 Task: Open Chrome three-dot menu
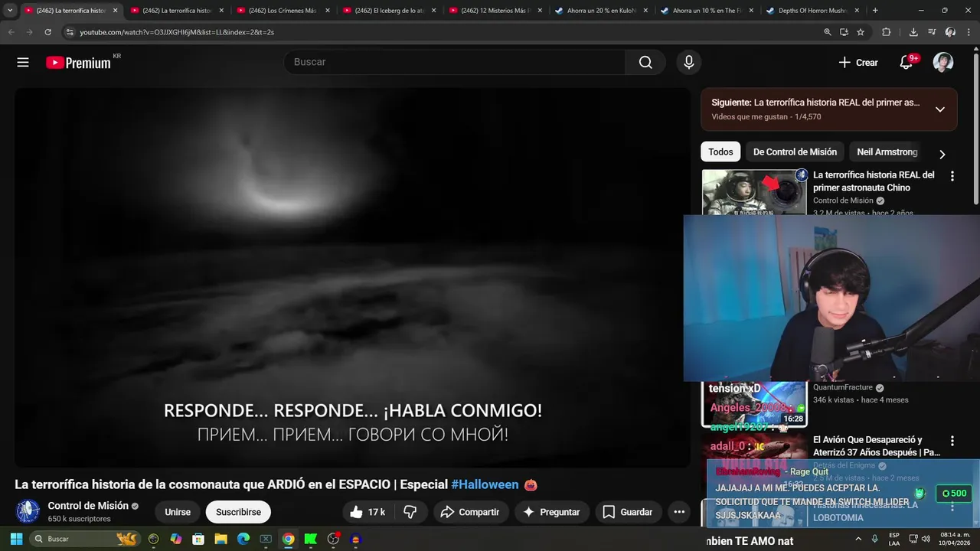click(969, 32)
